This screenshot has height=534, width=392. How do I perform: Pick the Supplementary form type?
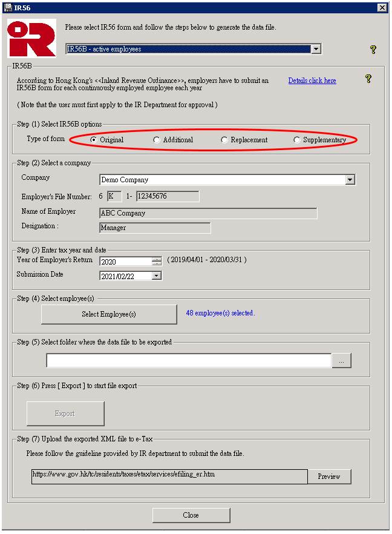coord(297,140)
